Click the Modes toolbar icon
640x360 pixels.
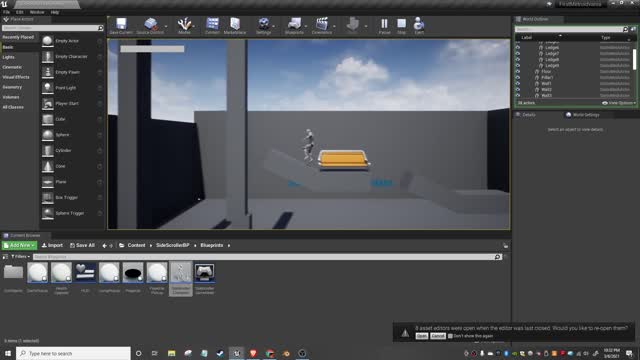pos(184,24)
